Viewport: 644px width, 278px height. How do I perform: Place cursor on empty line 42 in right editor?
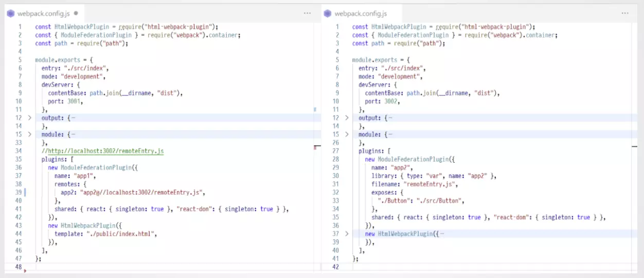[492, 267]
